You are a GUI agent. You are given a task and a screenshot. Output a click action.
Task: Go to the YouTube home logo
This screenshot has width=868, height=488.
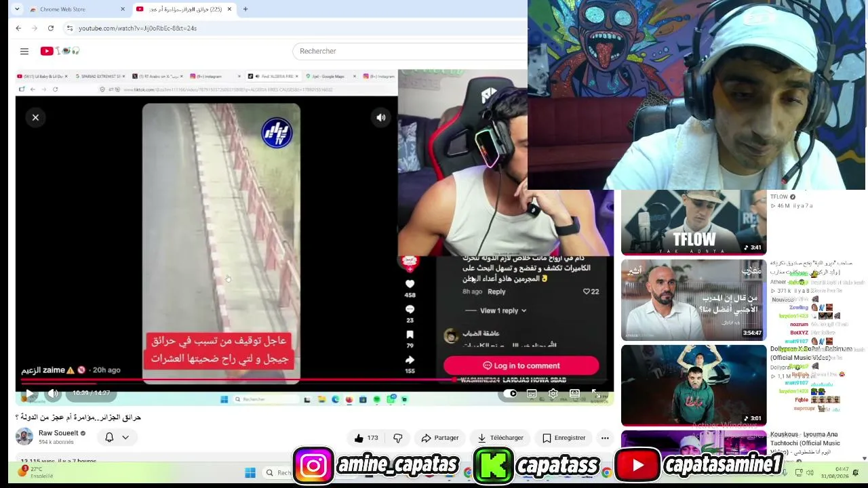coord(60,51)
